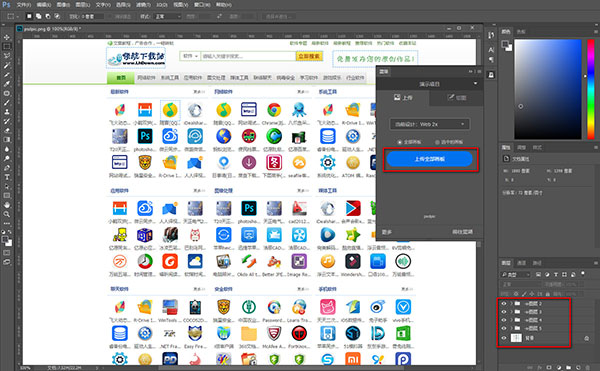
Task: Select the Move tool
Action: coord(7,37)
